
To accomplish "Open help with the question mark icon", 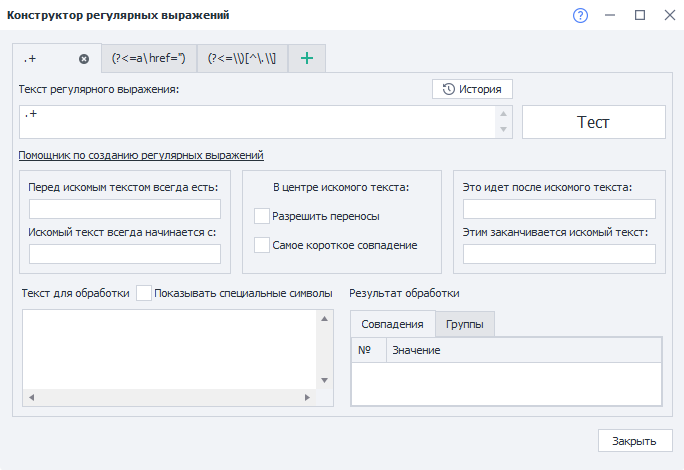I will click(x=581, y=16).
